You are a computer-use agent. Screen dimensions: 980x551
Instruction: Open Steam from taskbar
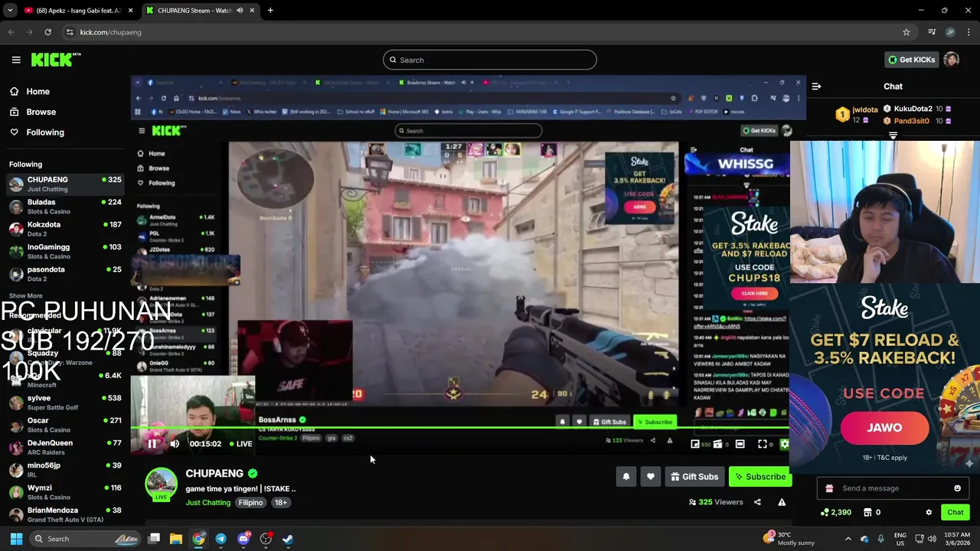288,539
